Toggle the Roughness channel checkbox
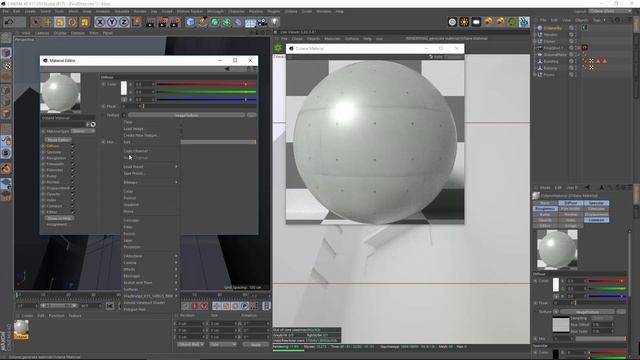 (x=73, y=158)
